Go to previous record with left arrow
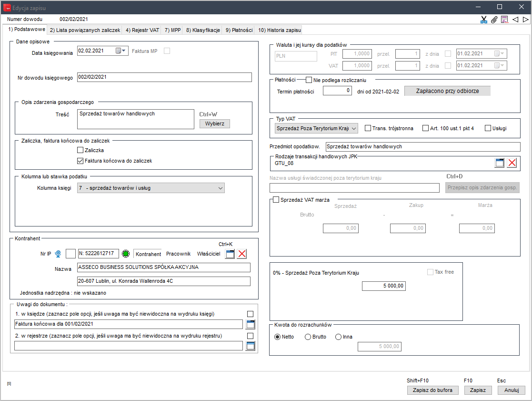Image resolution: width=532 pixels, height=401 pixels. (515, 20)
